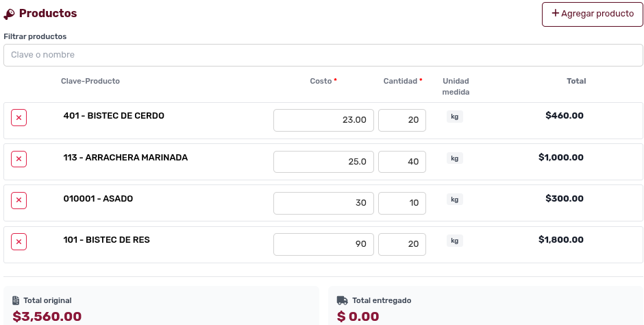The image size is (644, 325).
Task: Edit the ASADO quantity field
Action: coord(402,203)
